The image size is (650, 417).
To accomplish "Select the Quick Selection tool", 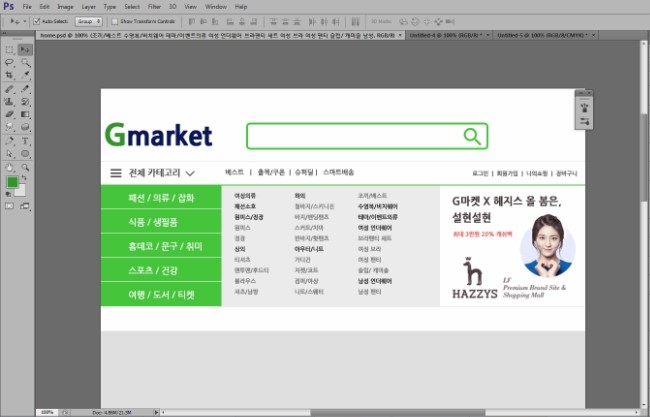I will [25, 63].
